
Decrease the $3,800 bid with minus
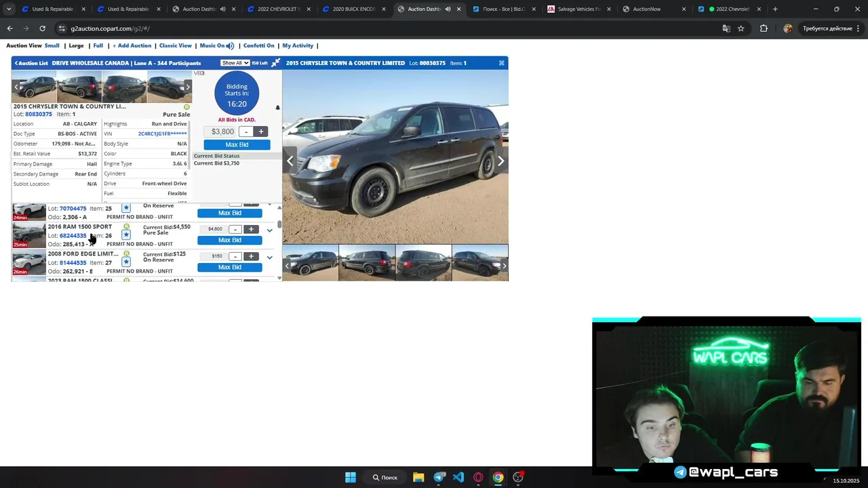click(x=245, y=131)
